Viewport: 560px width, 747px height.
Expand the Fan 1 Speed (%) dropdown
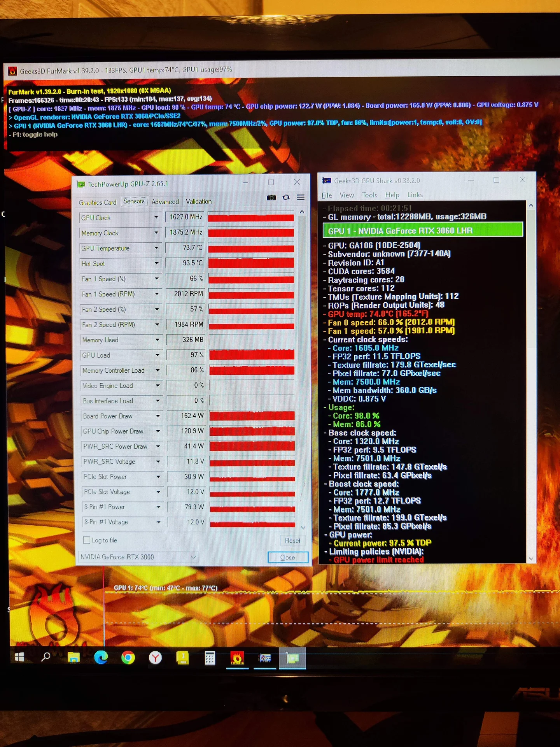click(157, 279)
